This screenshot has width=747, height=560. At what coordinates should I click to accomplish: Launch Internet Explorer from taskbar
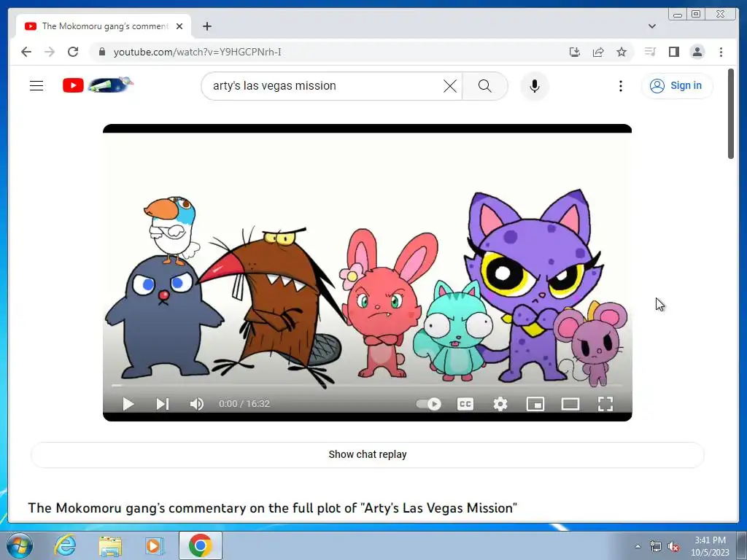click(65, 545)
